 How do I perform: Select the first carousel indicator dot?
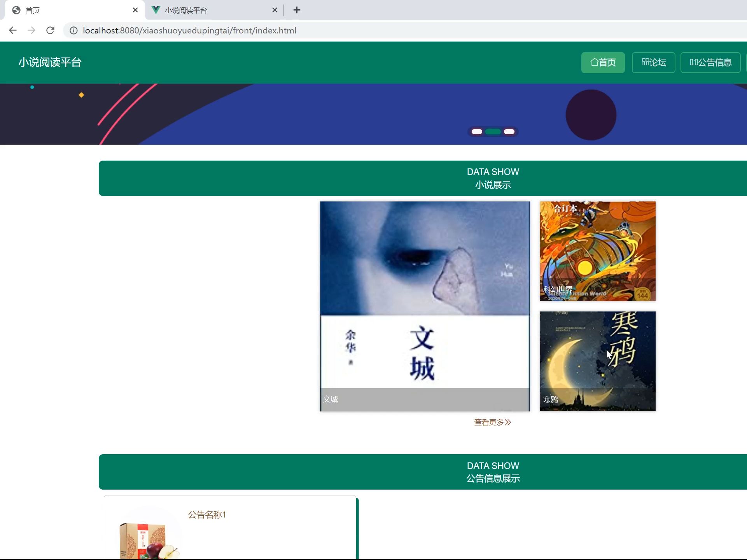click(477, 131)
